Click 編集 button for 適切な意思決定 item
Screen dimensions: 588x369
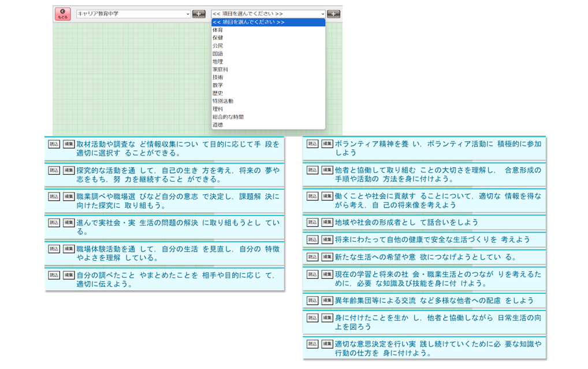coord(328,344)
